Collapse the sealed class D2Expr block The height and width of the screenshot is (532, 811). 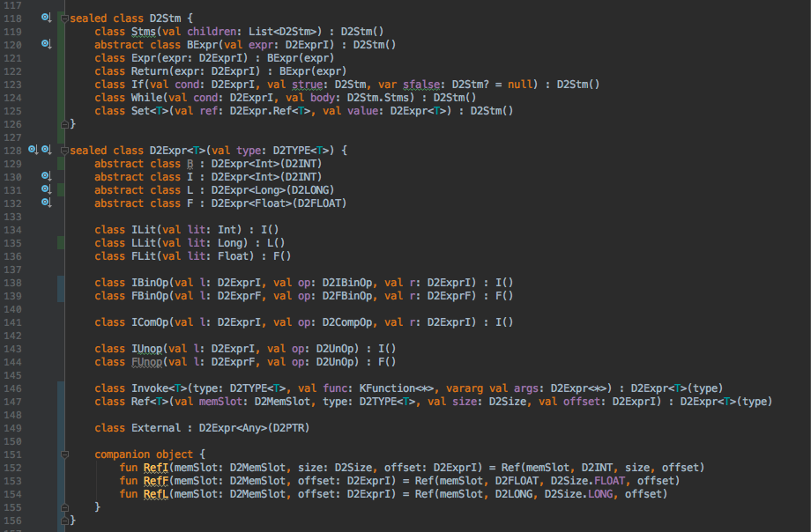coord(63,151)
